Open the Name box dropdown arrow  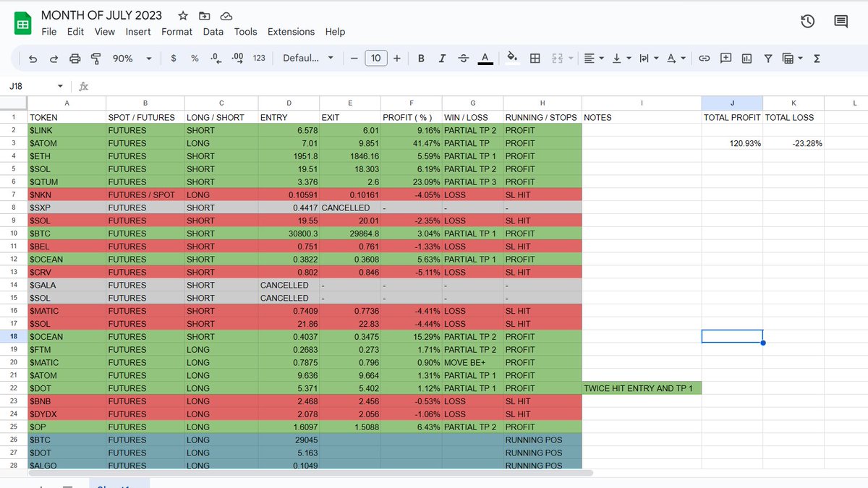click(60, 86)
